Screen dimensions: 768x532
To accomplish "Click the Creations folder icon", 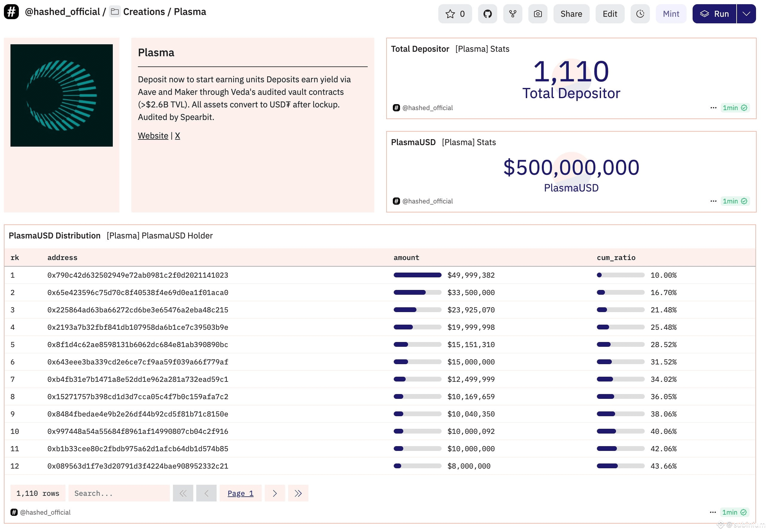I will [115, 12].
